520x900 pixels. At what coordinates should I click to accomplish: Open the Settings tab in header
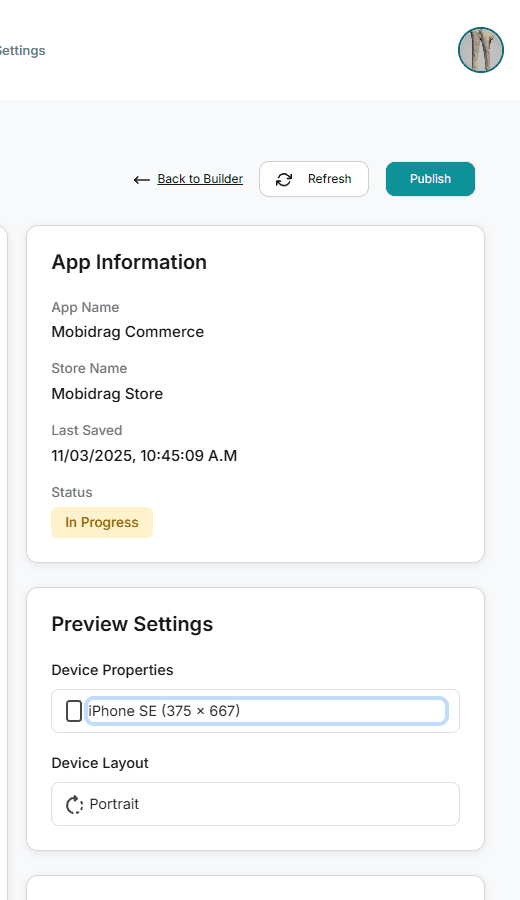click(22, 51)
